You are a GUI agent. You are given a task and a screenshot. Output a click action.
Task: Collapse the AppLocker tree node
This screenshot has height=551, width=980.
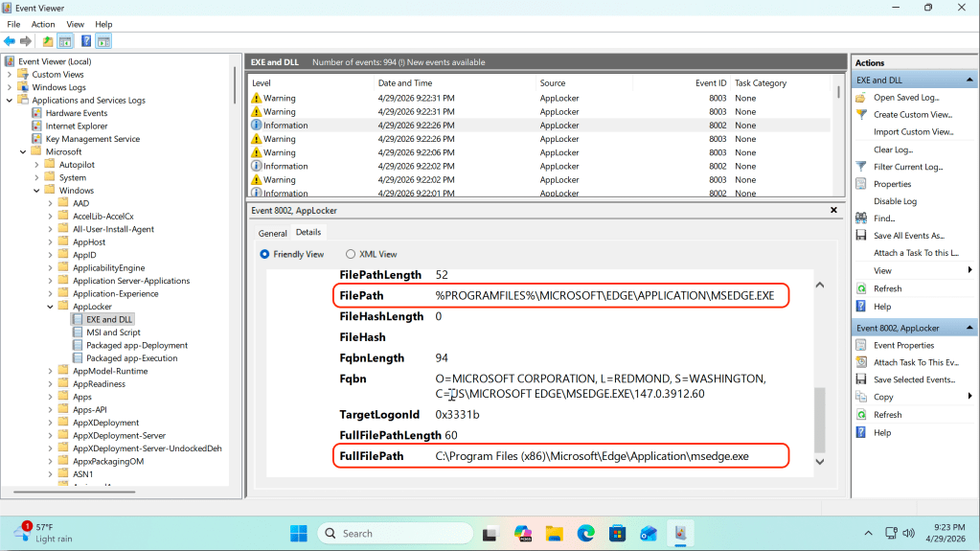click(x=50, y=307)
